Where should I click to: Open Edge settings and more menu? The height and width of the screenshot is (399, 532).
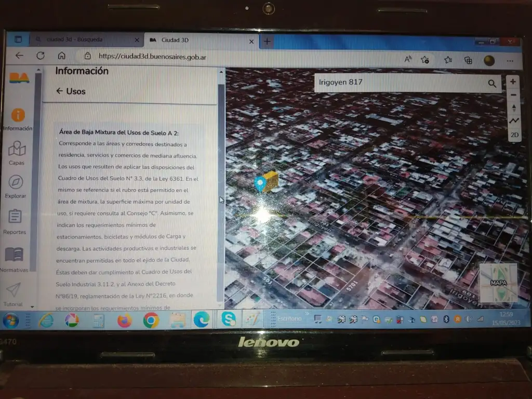(x=510, y=61)
